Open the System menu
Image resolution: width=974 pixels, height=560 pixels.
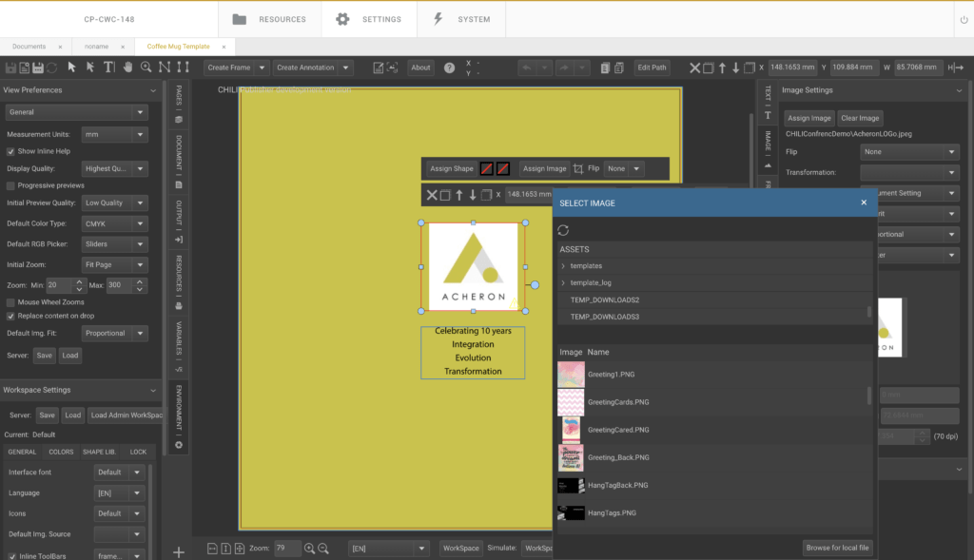point(461,19)
